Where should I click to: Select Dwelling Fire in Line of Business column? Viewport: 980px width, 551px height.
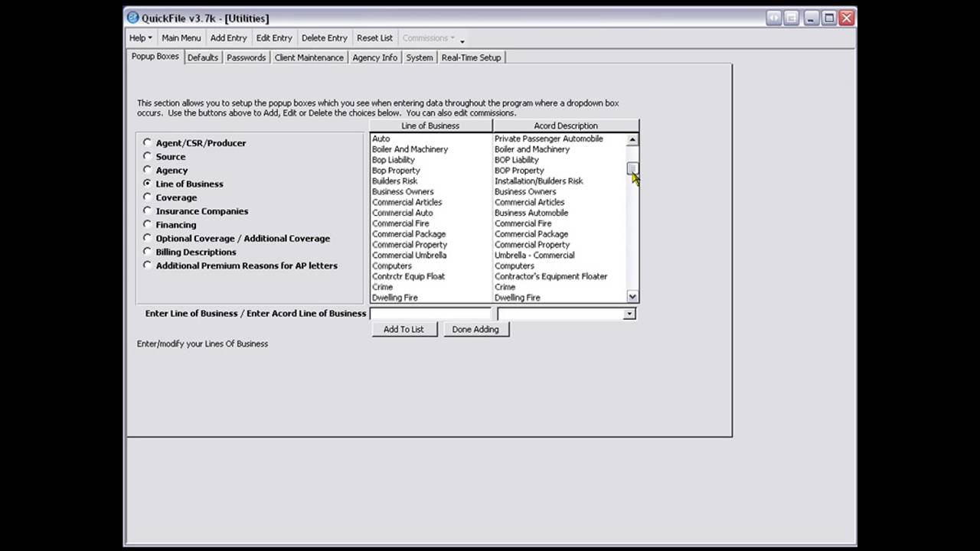coord(395,298)
